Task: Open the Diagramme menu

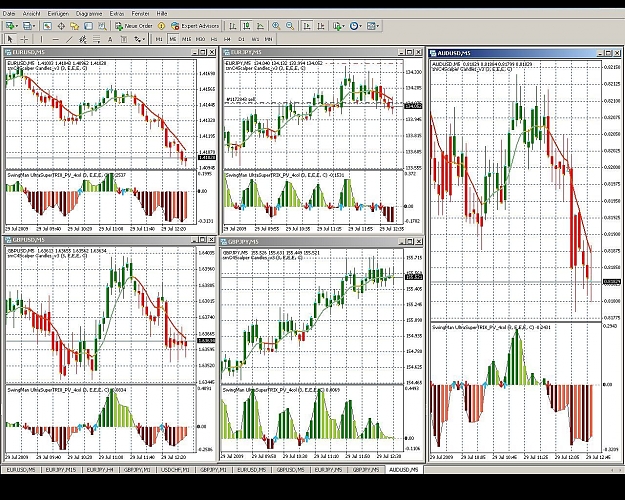Action: point(89,14)
